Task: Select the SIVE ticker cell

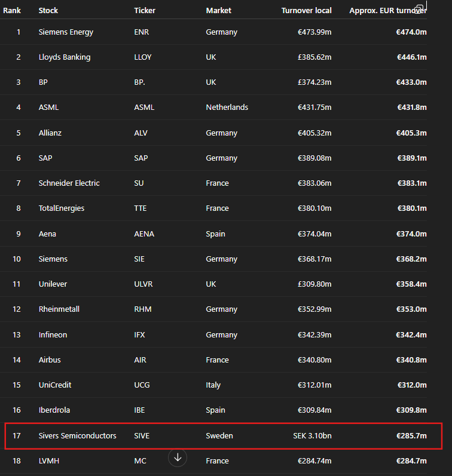Action: point(142,436)
